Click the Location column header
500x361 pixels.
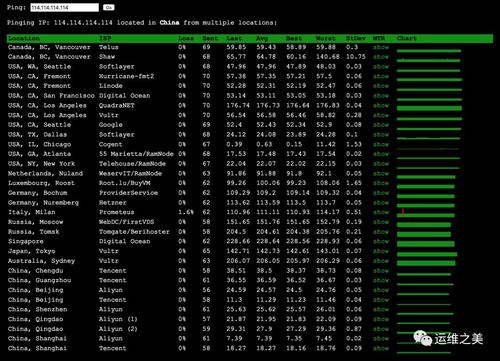24,38
